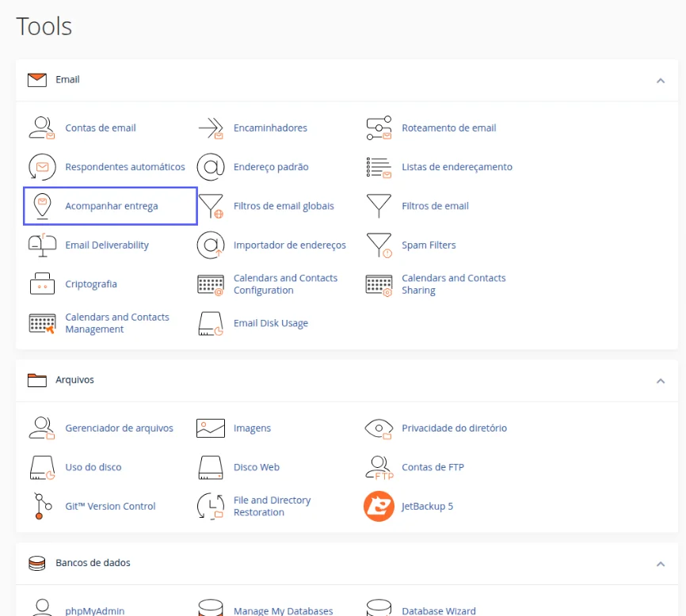
Task: Click the Contas de FTP icon
Action: [x=379, y=468]
